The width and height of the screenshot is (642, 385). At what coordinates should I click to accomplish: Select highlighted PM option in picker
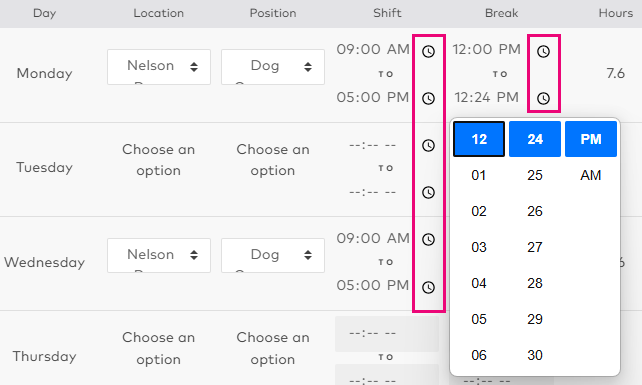pyautogui.click(x=591, y=139)
